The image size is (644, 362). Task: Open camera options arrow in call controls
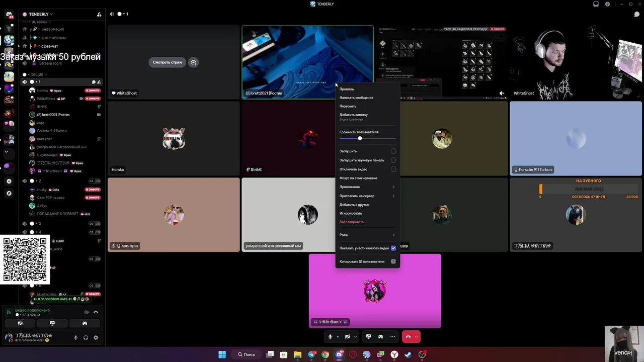coord(355,337)
